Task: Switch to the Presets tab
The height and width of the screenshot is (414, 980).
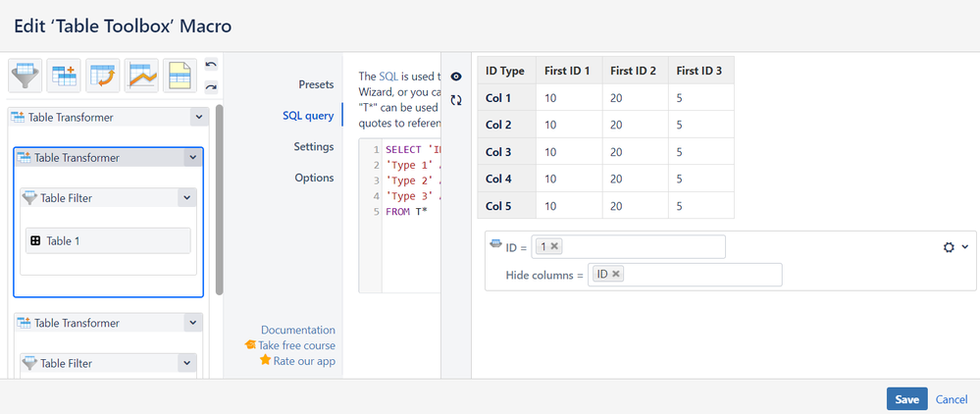Action: [316, 84]
